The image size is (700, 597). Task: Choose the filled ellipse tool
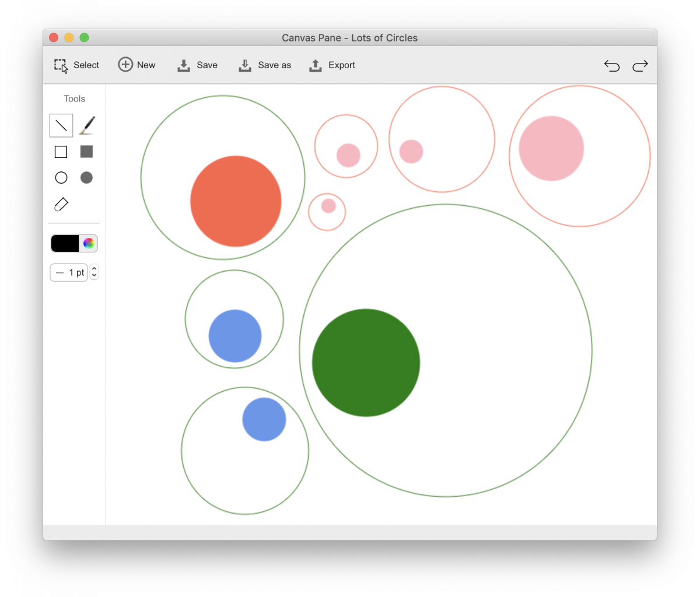(86, 178)
